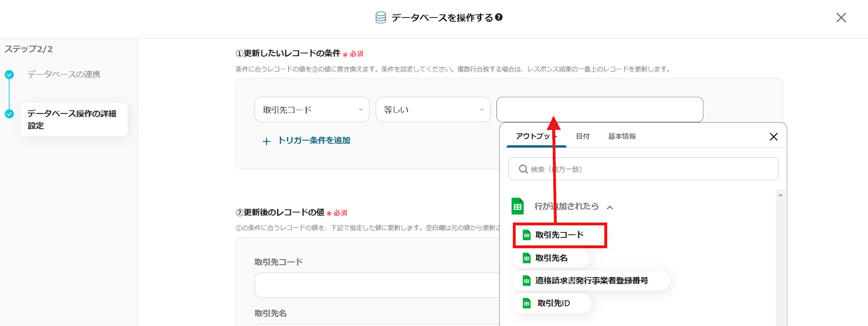Viewport: 868px width, 326px height.
Task: Click データベース操作の詳細設定 step checkmark icon
Action: pos(9,114)
